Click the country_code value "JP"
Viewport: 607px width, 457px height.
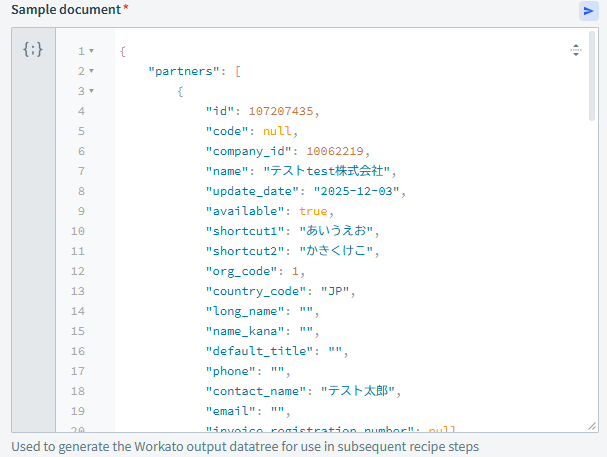[x=335, y=291]
